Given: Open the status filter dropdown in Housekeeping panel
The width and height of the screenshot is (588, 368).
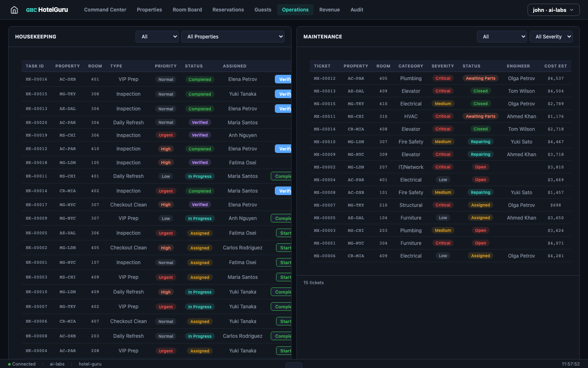Looking at the screenshot, I should coord(157,36).
